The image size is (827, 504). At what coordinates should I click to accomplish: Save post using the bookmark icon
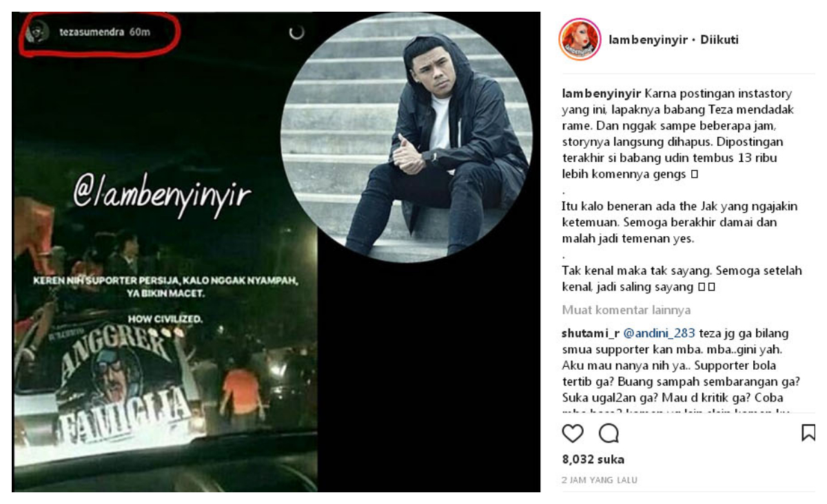point(808,432)
